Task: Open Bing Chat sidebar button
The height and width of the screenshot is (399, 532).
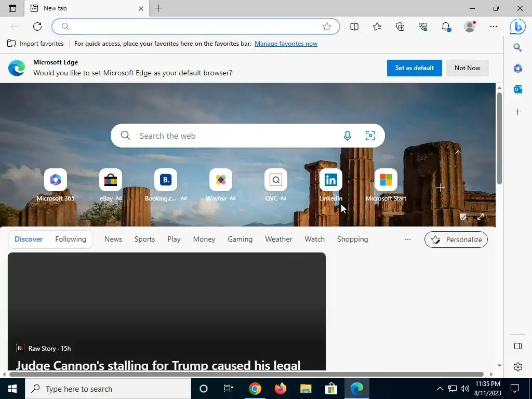Action: click(x=518, y=26)
